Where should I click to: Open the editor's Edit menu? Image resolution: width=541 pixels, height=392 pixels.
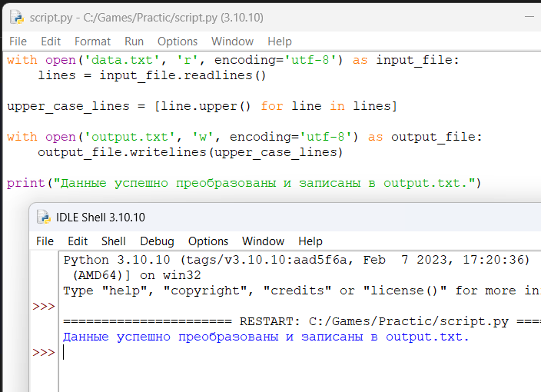pos(51,42)
